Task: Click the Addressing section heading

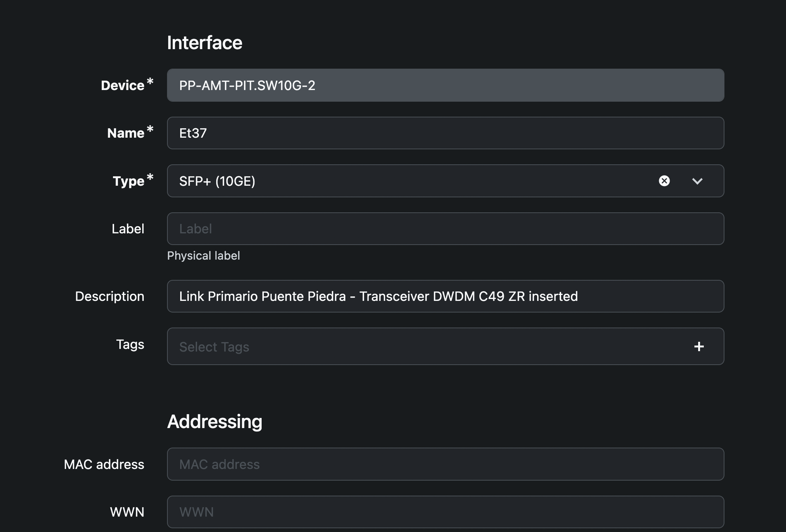Action: (214, 422)
